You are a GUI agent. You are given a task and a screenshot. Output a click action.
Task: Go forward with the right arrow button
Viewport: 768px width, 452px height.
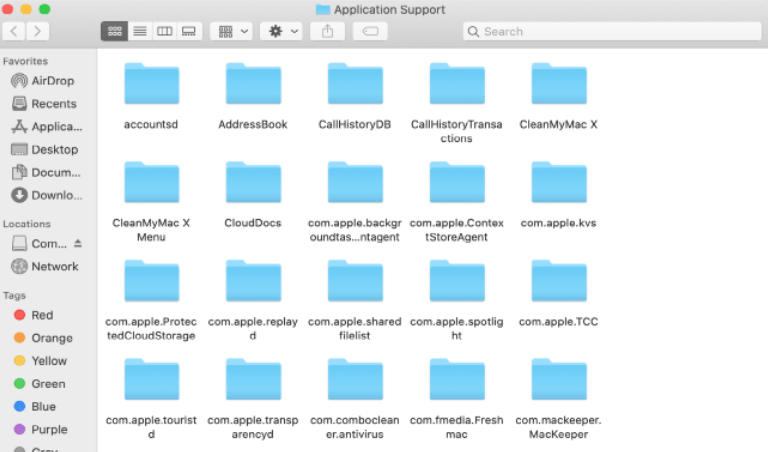click(37, 31)
